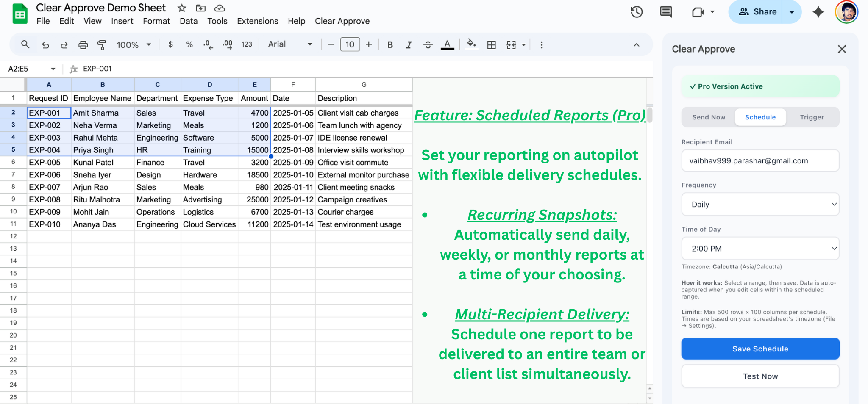The height and width of the screenshot is (404, 868).
Task: Click the paint format tool
Action: (x=102, y=44)
